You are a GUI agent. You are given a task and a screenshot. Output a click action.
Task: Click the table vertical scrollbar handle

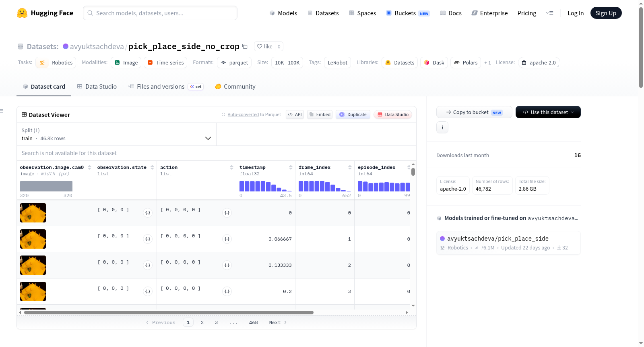pyautogui.click(x=413, y=172)
